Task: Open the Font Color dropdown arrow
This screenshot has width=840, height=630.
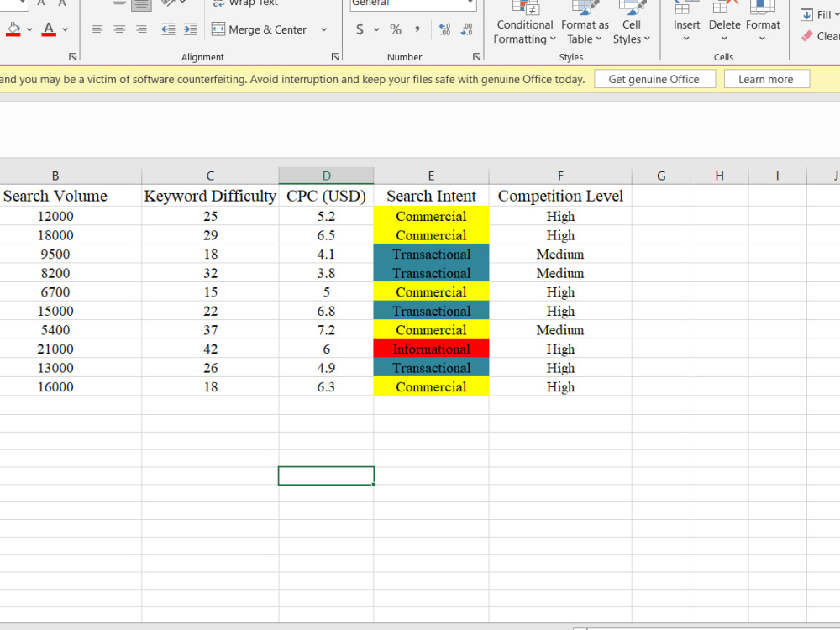Action: (x=66, y=29)
